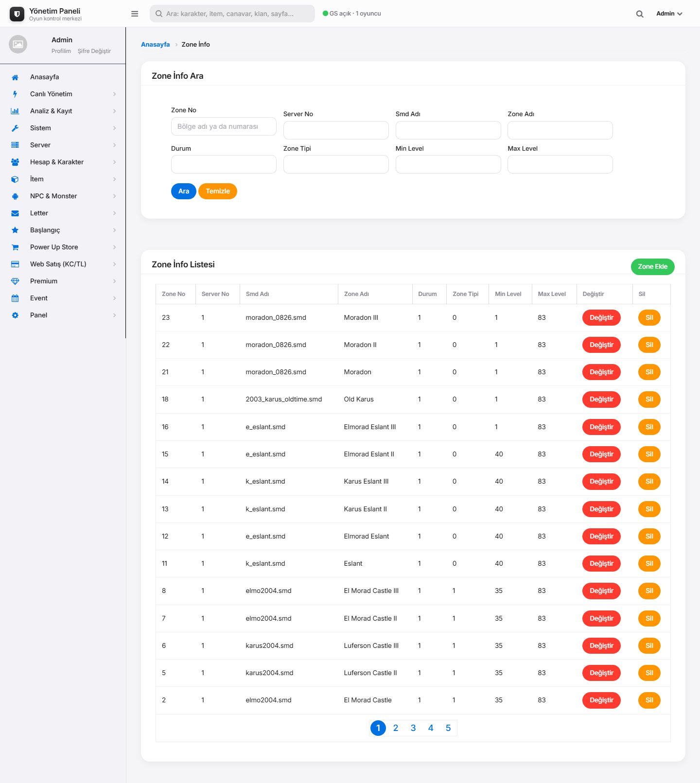Image resolution: width=700 pixels, height=783 pixels.
Task: Expand the Event submenu chevron
Action: tap(115, 298)
